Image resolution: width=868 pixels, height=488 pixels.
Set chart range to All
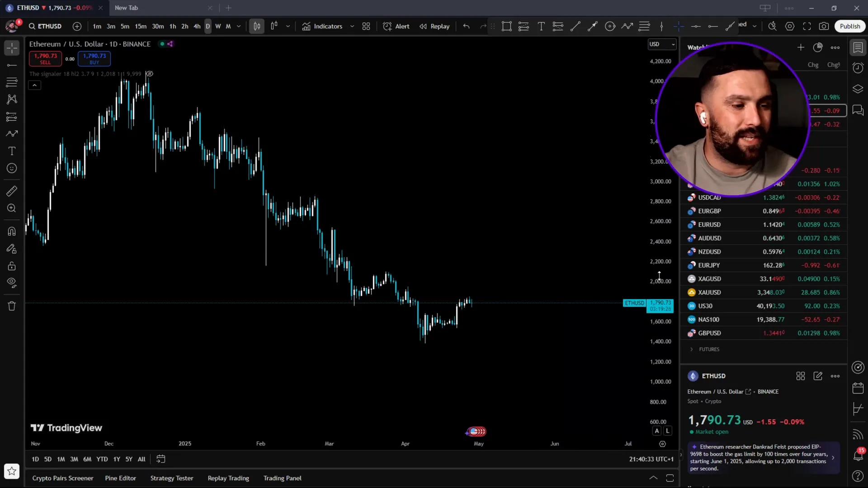pyautogui.click(x=142, y=459)
